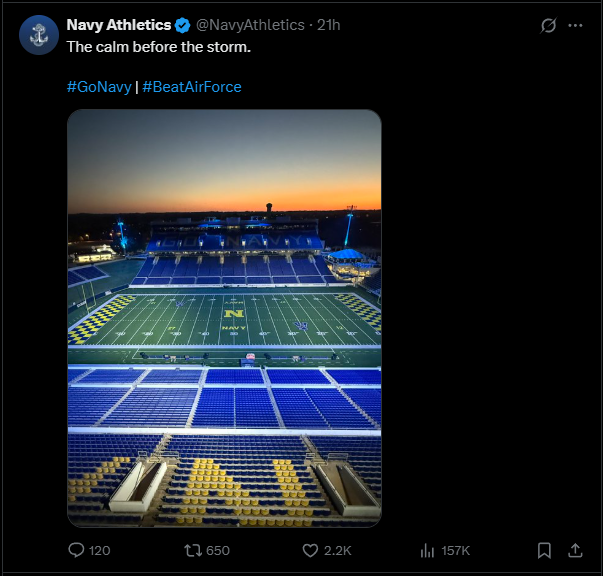Click the 157K view count number

pyautogui.click(x=455, y=551)
